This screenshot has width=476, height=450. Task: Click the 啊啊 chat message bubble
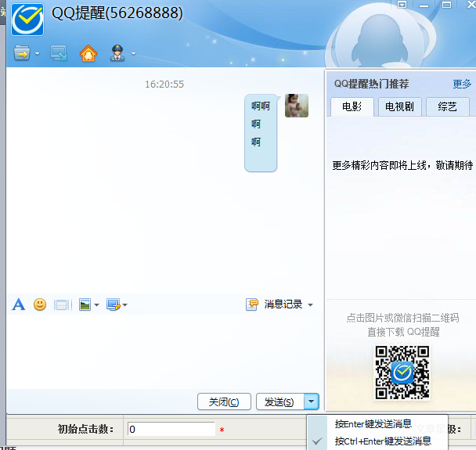261,133
